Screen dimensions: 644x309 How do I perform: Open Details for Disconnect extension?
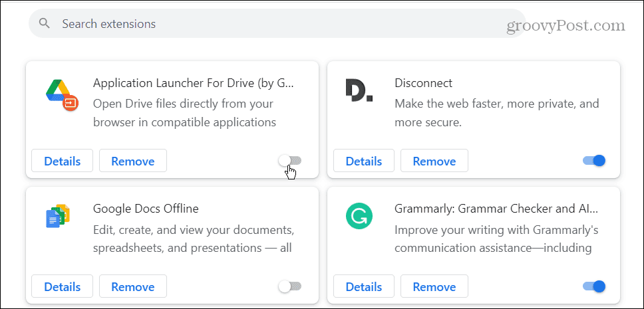(364, 161)
